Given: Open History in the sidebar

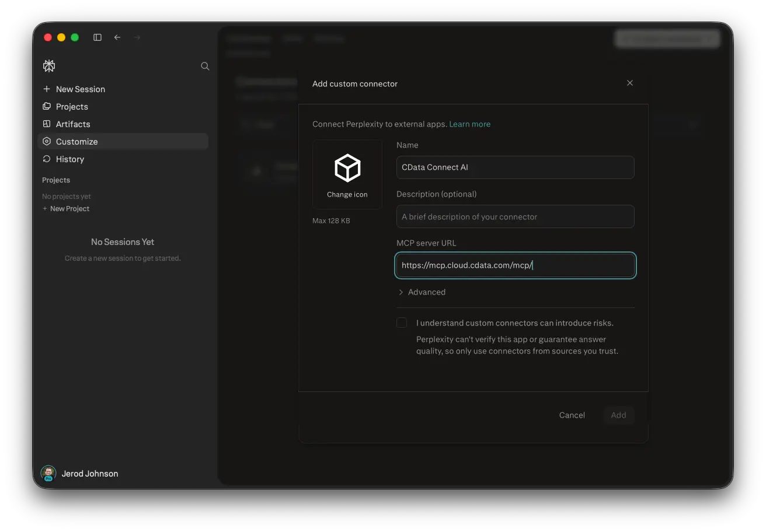Looking at the screenshot, I should click(x=123, y=159).
